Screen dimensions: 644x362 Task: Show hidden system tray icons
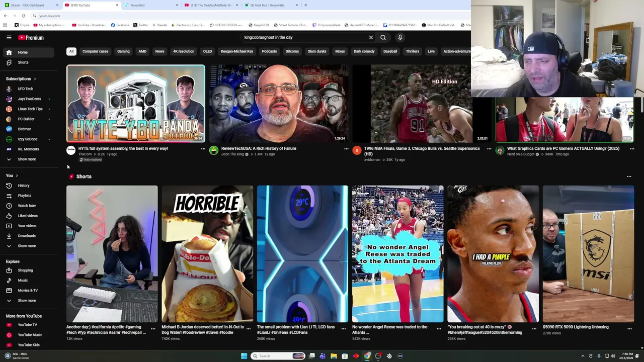(583, 356)
